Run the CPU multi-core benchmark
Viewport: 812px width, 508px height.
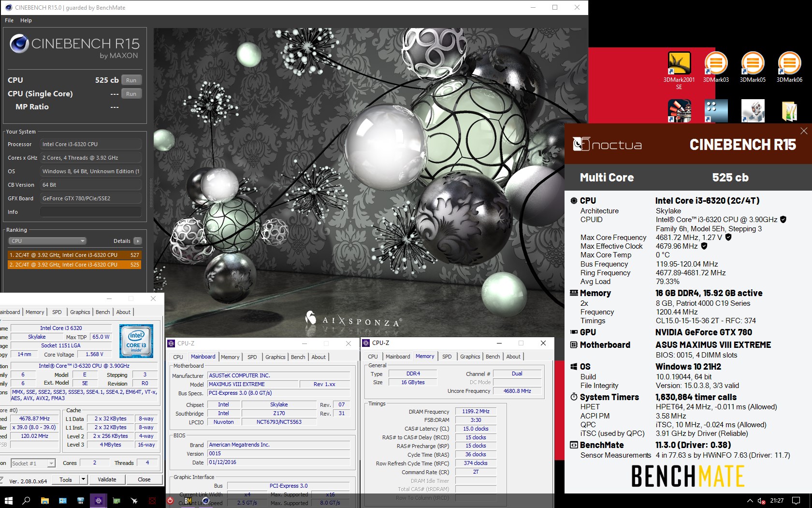tap(131, 80)
